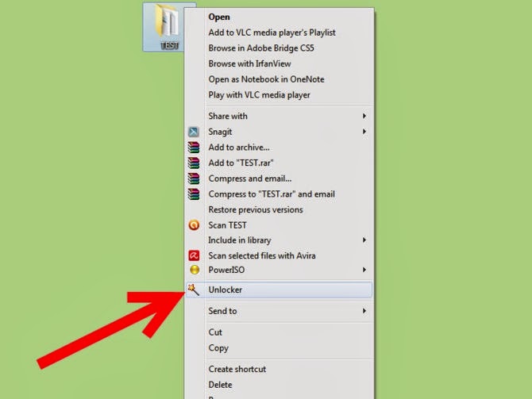Choose Add to archive... option

click(x=279, y=147)
